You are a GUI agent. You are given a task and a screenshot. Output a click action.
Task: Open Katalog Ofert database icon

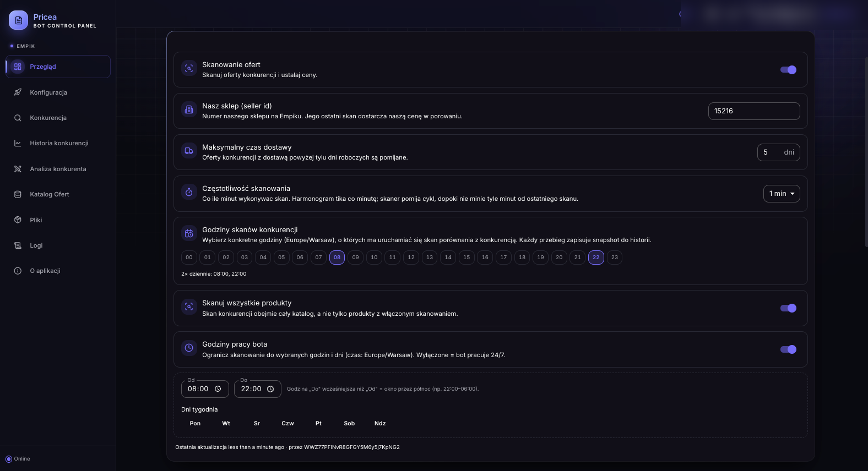point(18,194)
